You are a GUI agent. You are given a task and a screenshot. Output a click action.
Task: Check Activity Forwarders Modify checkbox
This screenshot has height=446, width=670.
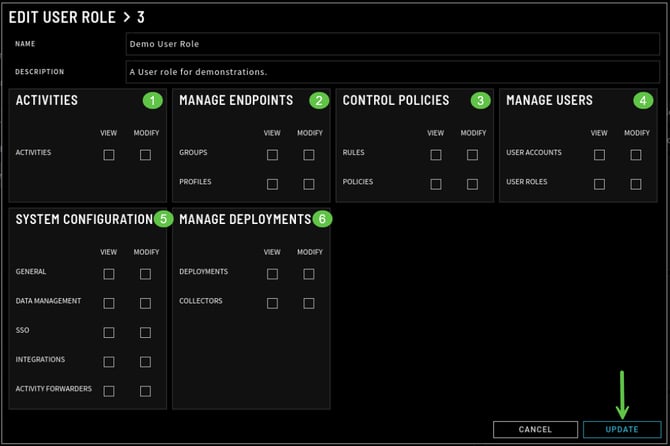(145, 391)
